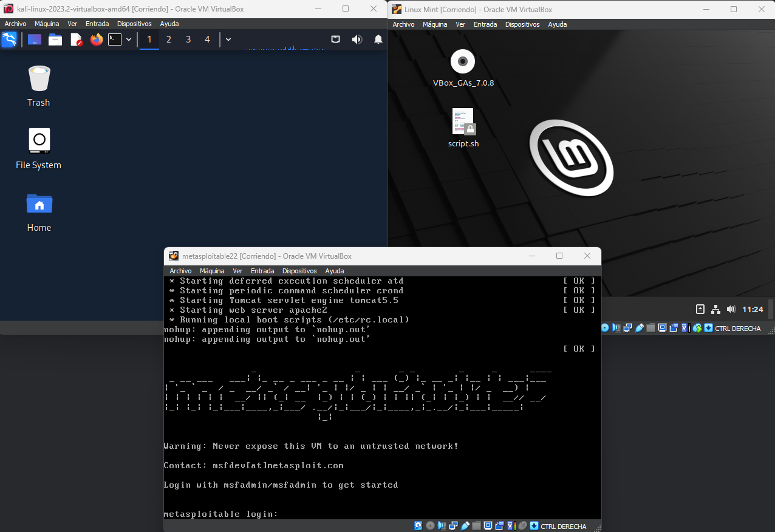Open the file manager icon in Kali panel

tap(55, 39)
